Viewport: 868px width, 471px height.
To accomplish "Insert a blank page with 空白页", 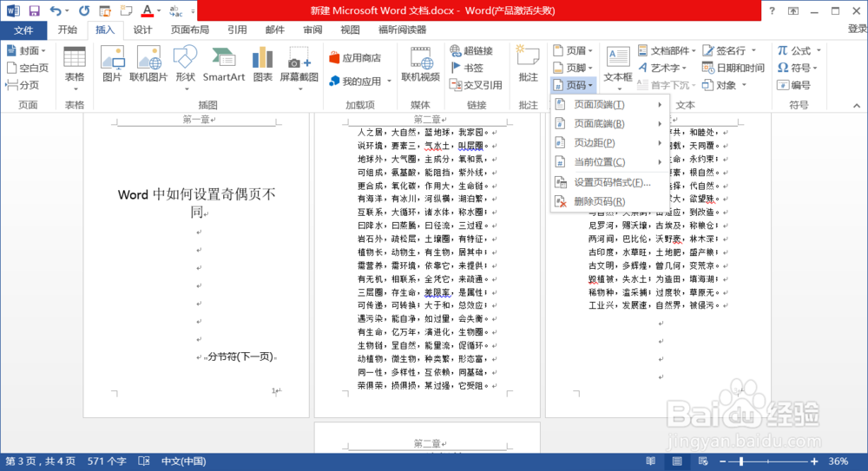I will point(28,68).
